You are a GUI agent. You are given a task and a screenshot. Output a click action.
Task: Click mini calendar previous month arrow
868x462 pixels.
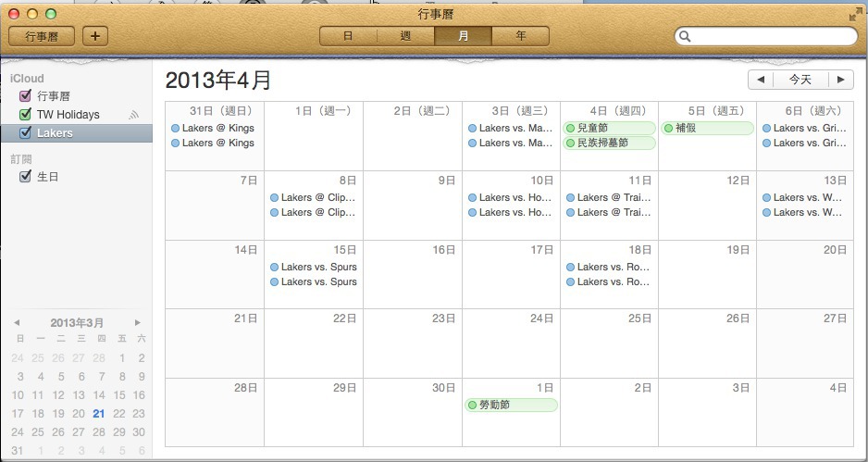(x=17, y=322)
